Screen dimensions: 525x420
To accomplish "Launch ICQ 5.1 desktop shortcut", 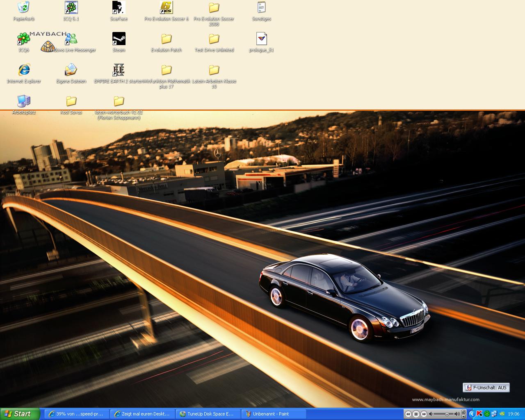I will pos(71,11).
